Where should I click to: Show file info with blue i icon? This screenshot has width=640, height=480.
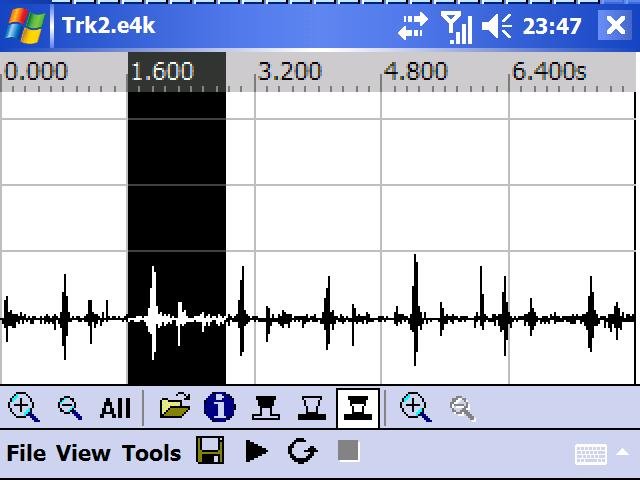pos(220,407)
